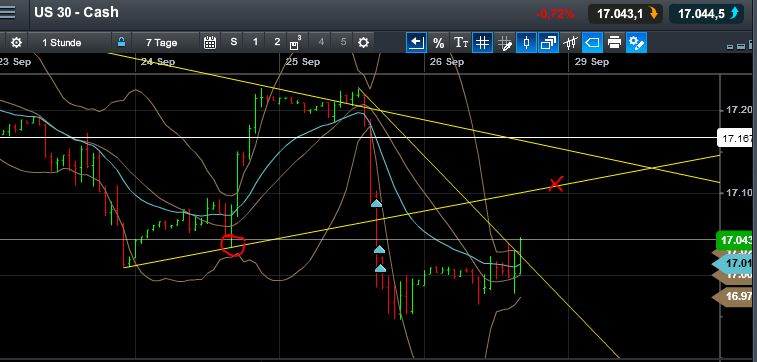Viewport: 757px width, 362px height.
Task: Select chart layout preset 4
Action: click(321, 42)
